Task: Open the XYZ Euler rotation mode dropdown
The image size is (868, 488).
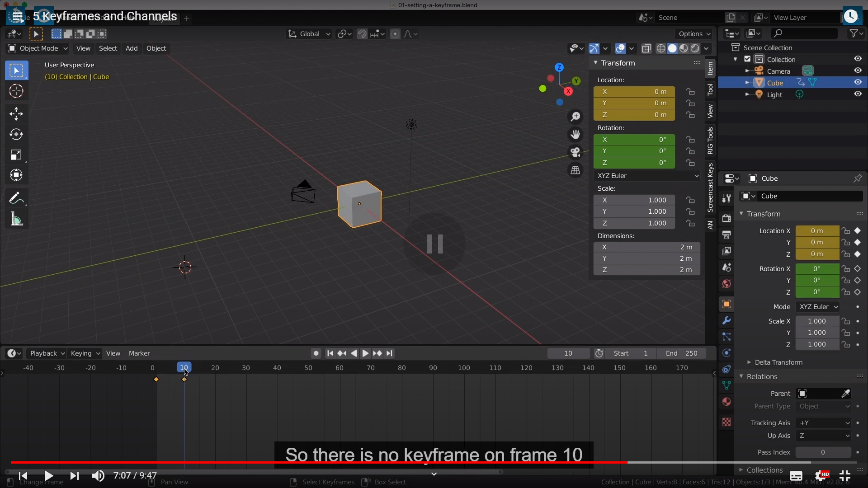Action: coord(647,176)
